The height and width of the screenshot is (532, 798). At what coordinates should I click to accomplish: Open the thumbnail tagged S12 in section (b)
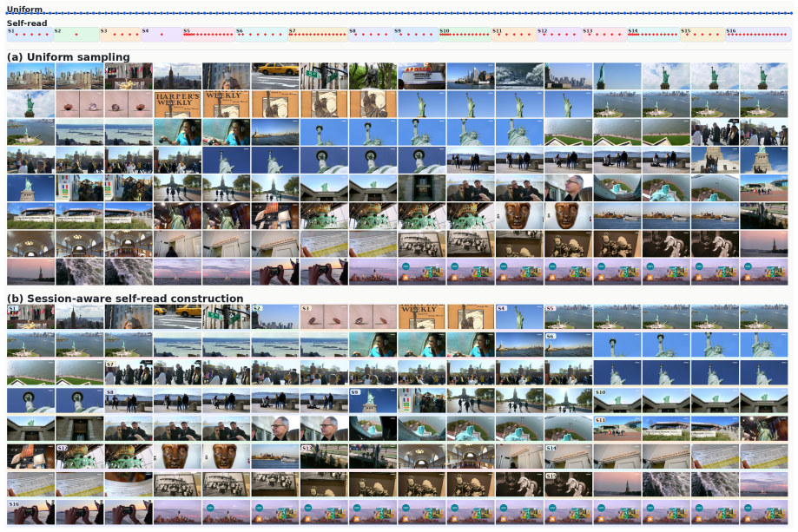click(79, 456)
